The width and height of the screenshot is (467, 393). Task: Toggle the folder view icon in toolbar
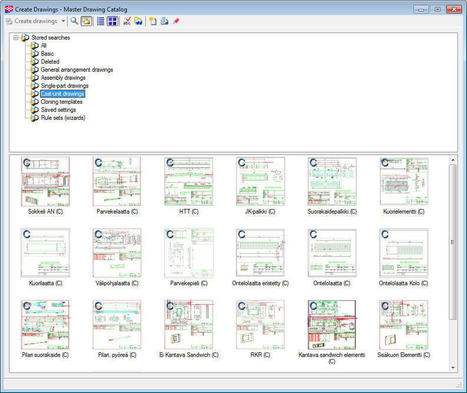click(86, 21)
